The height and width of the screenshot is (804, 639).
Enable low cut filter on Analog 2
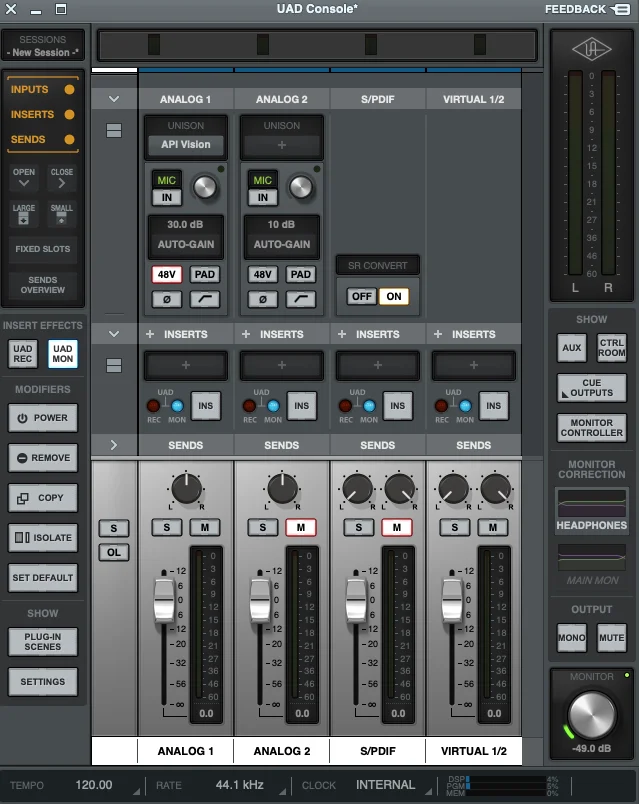(301, 299)
